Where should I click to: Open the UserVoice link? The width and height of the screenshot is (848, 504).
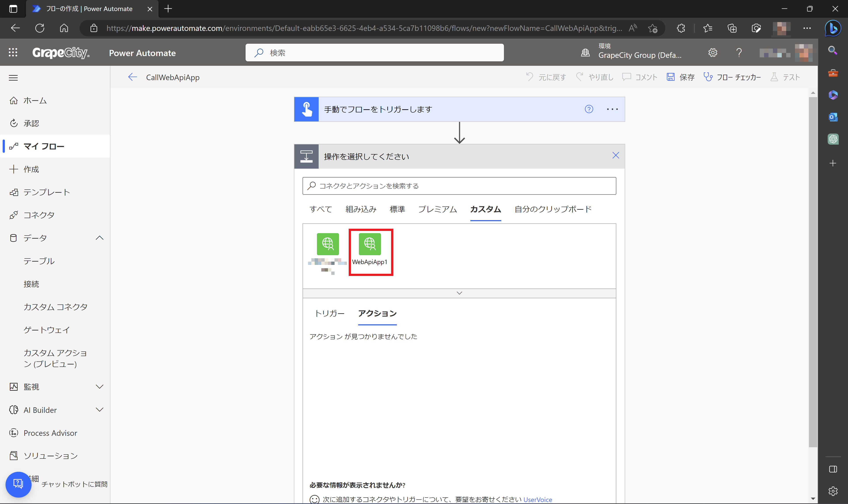(538, 500)
